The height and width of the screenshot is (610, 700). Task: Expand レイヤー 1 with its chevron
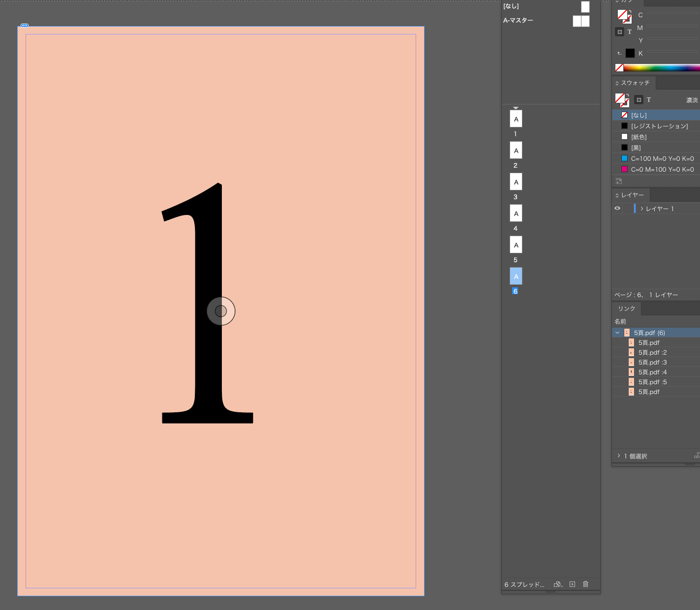point(641,209)
